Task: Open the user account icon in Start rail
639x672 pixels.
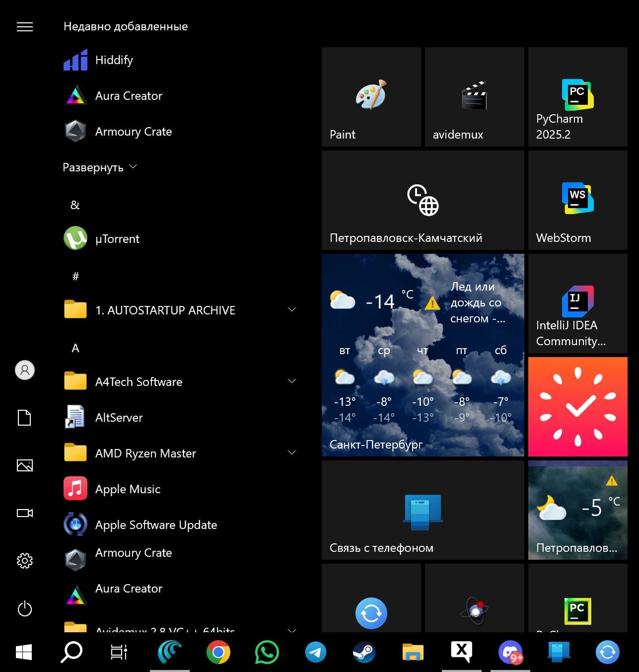Action: coord(25,370)
